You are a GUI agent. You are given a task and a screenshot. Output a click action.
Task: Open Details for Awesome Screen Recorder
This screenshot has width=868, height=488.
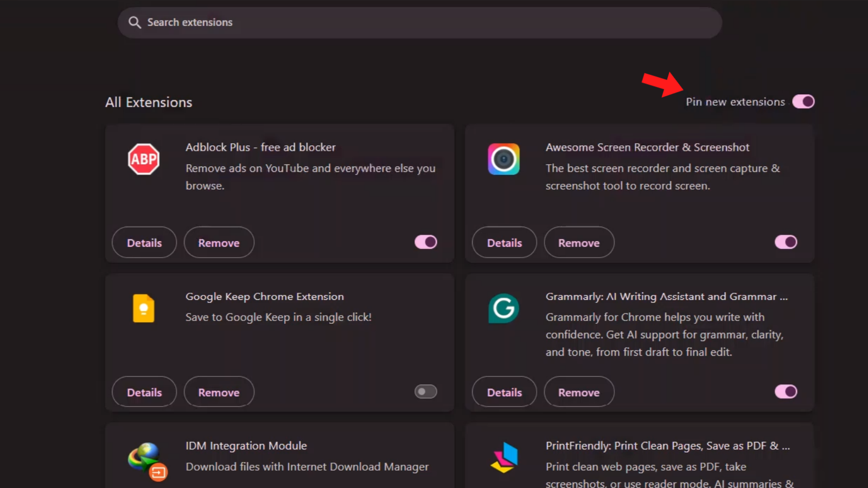505,242
